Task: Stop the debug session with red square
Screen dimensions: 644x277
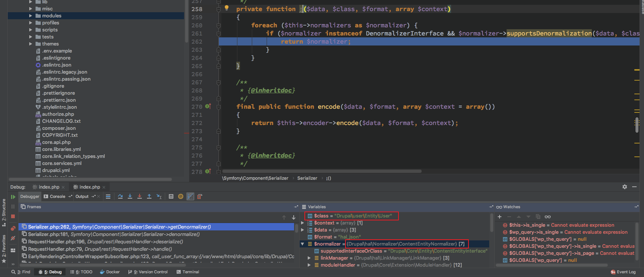Action: point(13,216)
